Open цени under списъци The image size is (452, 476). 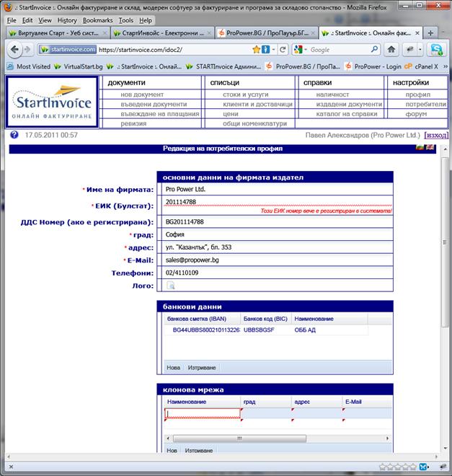[x=231, y=114]
